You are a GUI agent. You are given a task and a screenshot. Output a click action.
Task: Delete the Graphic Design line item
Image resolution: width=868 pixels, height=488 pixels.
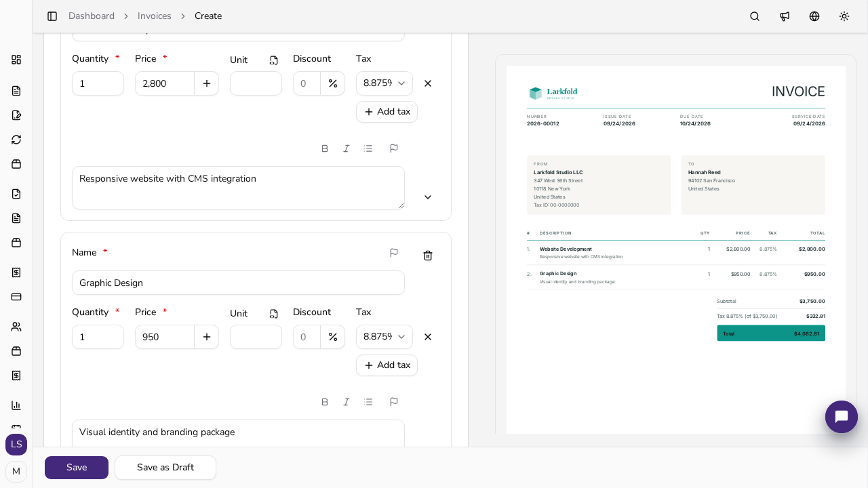428,256
